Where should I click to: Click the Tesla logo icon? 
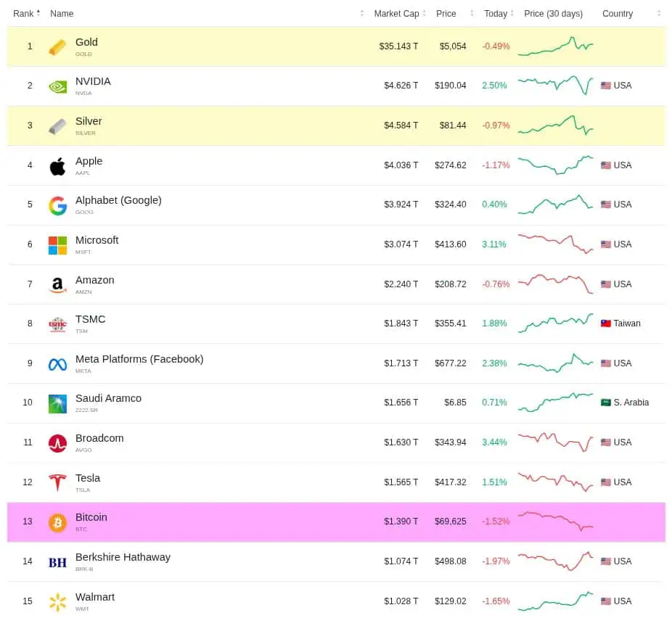[57, 482]
